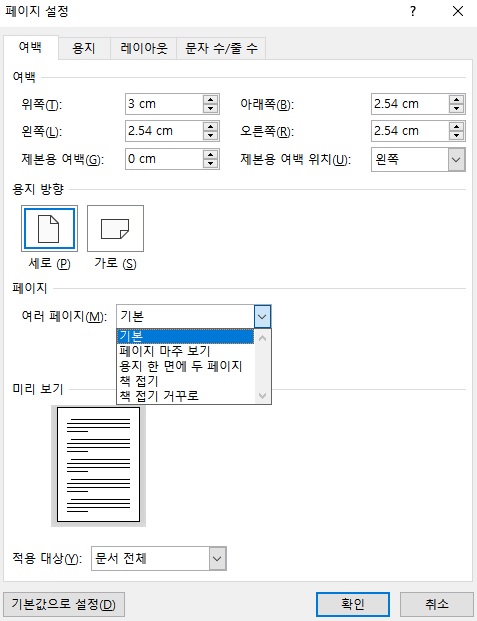Decrease the 왼쪽 margin with down arrow
Viewport: 477px width, 621px height.
(210, 136)
